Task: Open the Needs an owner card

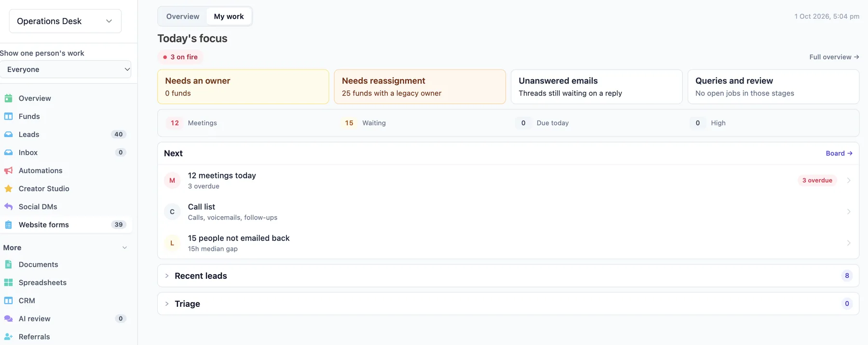Action: [x=243, y=87]
